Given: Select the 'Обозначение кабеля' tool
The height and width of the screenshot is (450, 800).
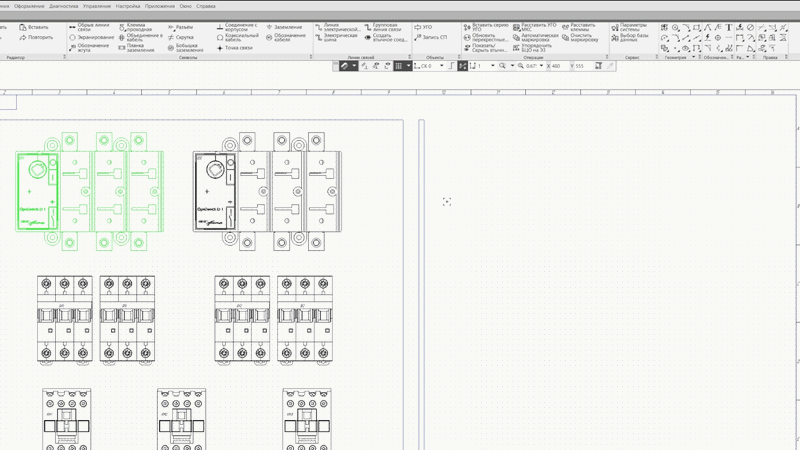Looking at the screenshot, I should (x=286, y=37).
